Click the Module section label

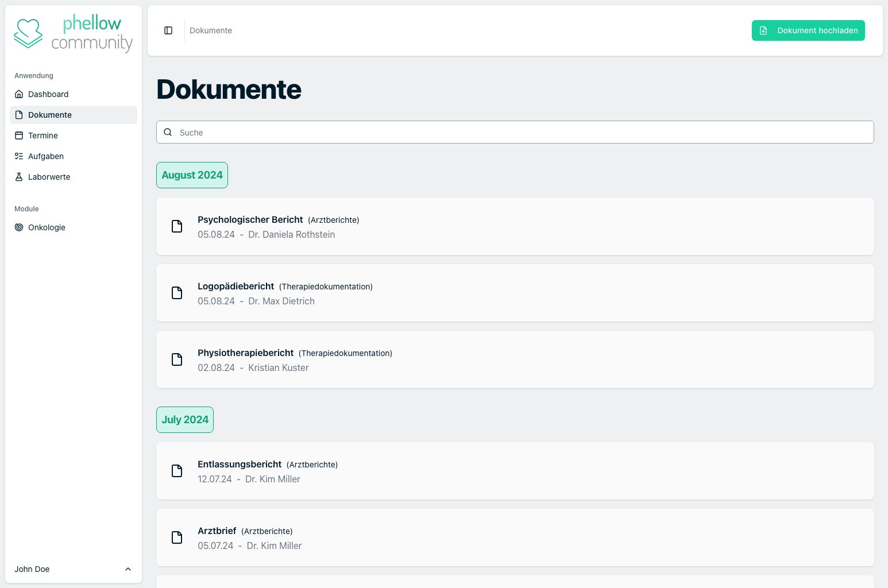pos(26,208)
